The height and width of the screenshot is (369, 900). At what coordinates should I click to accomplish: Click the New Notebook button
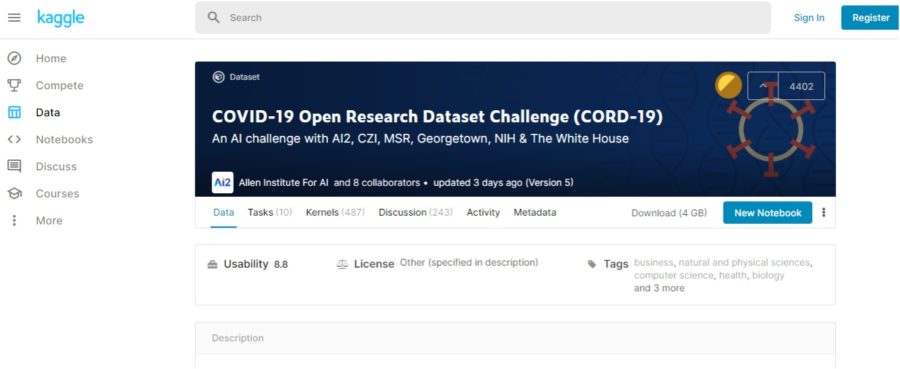[x=767, y=212]
